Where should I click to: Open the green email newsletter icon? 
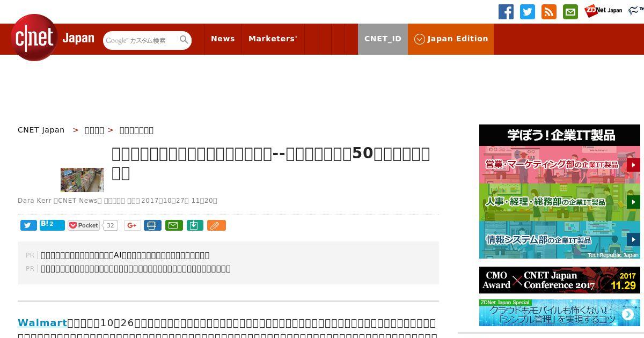(570, 12)
